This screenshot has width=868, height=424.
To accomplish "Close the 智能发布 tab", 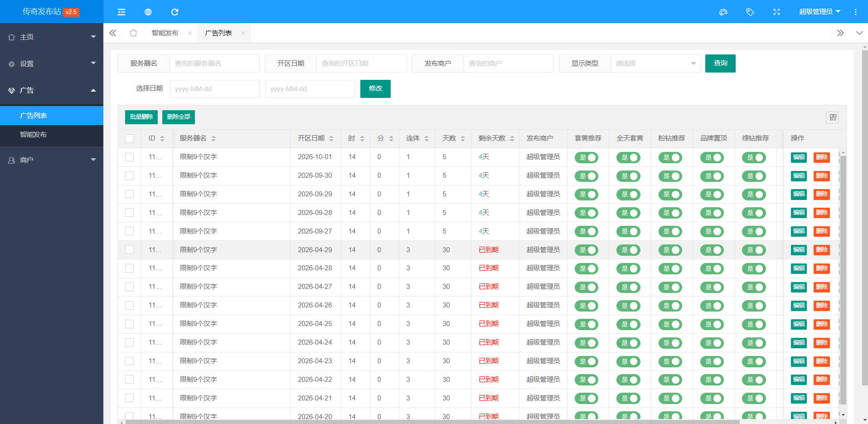I will pyautogui.click(x=190, y=33).
